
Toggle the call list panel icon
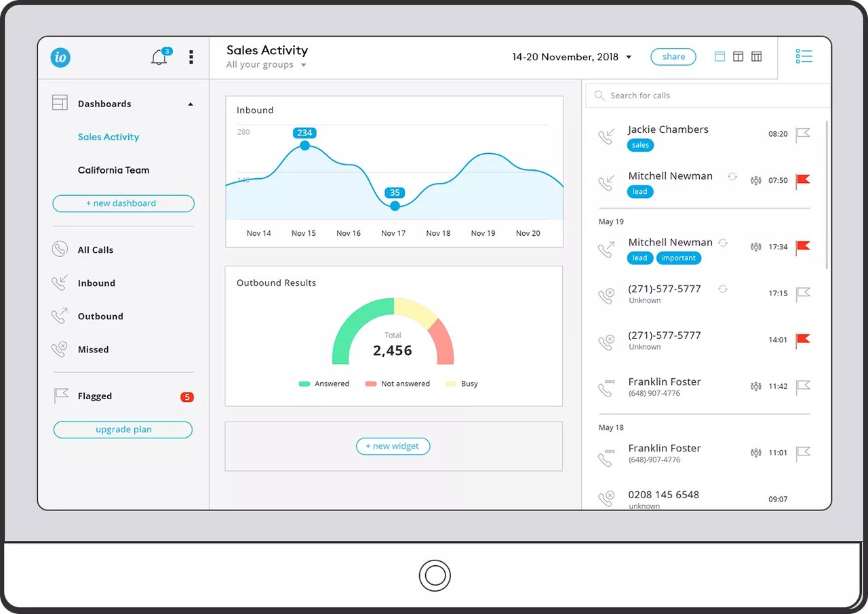[x=804, y=57]
